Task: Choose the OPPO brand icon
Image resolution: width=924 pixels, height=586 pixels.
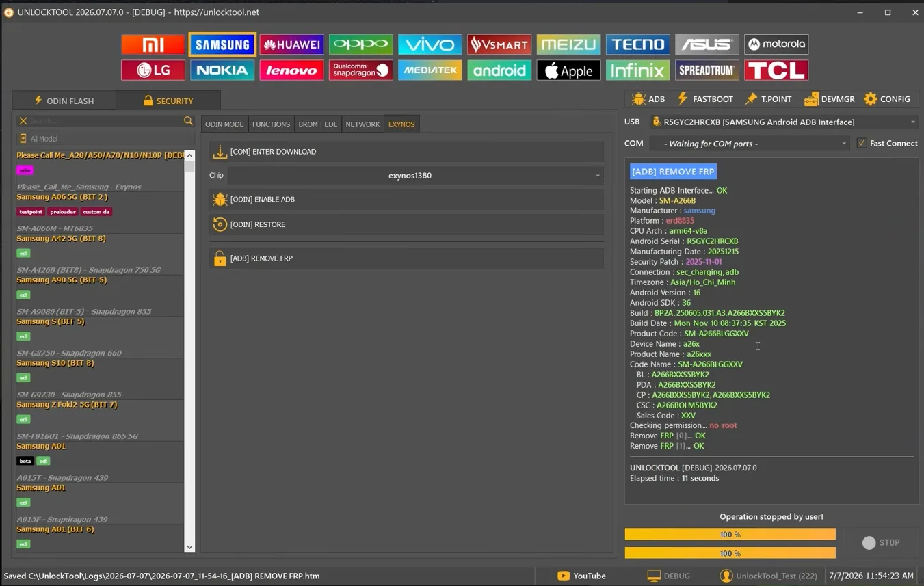Action: (360, 44)
